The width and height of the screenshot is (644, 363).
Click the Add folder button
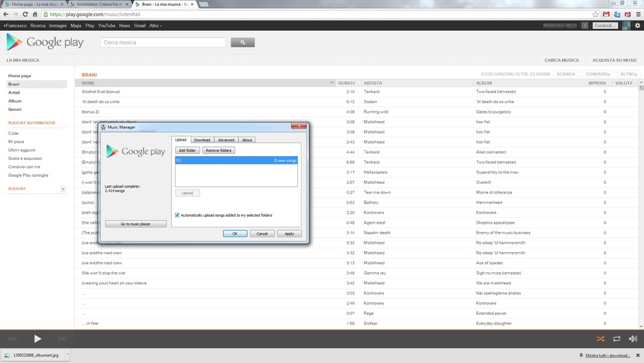[x=187, y=150]
